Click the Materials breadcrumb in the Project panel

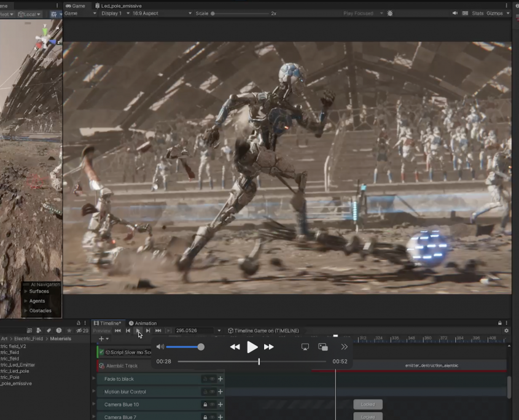tap(60, 338)
